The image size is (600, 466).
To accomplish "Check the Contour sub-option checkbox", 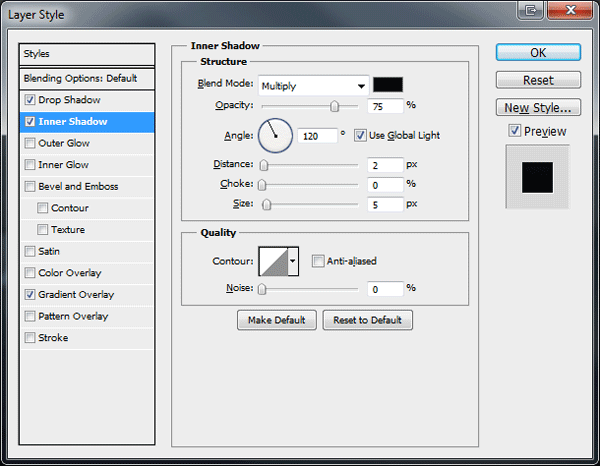I will tap(42, 208).
